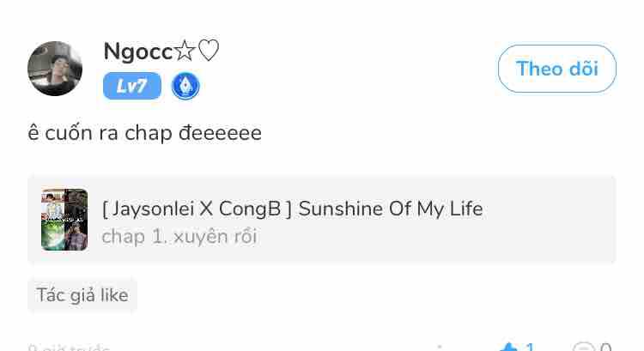Tap "[ Jaysonlei X CongB ]" pairing text

click(197, 209)
